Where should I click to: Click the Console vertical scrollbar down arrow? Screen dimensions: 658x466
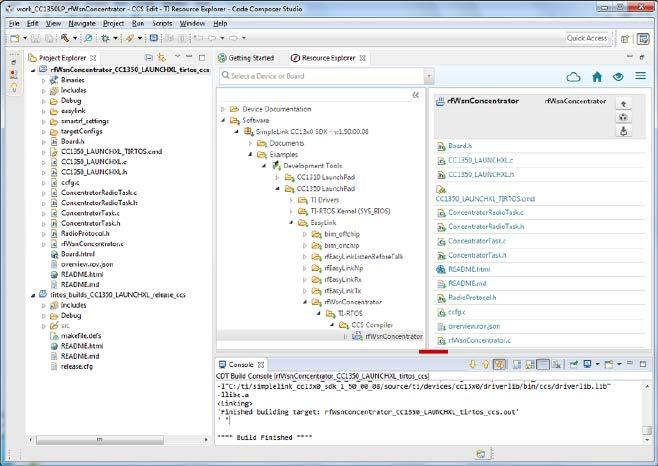647,440
